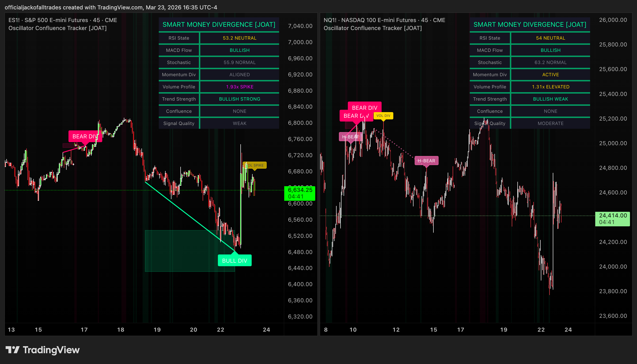Screen dimensions: 637x364
Task: Click the topmost BEAR DIV label on NQ chart
Action: click(364, 107)
